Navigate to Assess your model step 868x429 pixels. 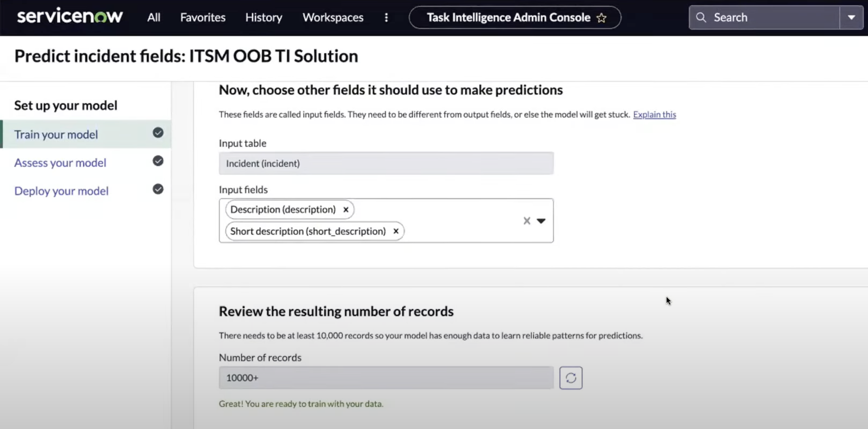pos(60,162)
